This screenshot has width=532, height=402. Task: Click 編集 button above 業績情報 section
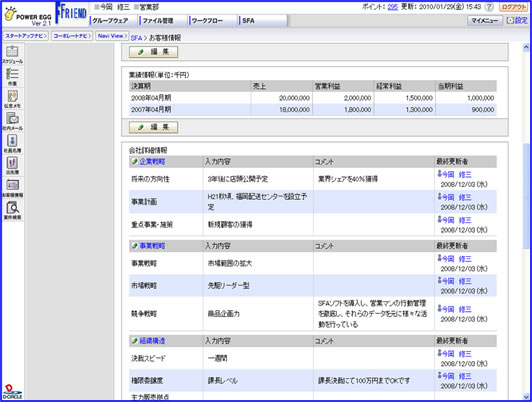click(153, 52)
